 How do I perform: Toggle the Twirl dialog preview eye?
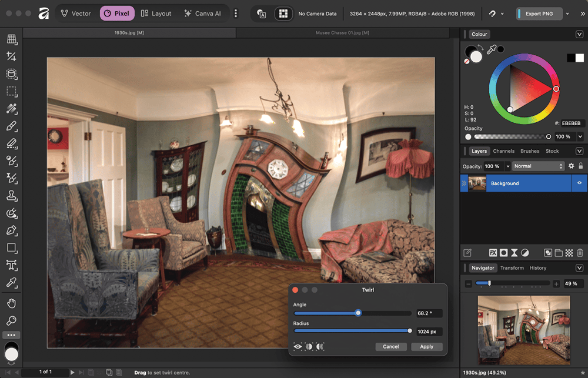tap(298, 347)
